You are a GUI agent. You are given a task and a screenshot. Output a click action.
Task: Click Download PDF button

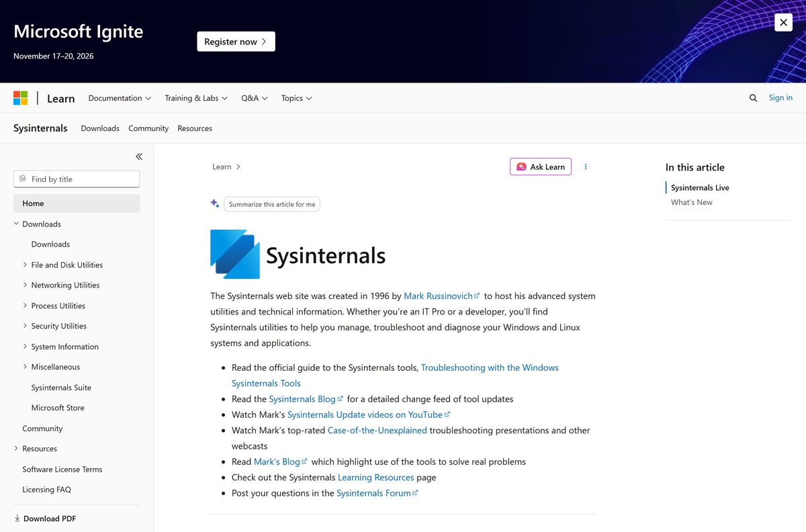[45, 519]
